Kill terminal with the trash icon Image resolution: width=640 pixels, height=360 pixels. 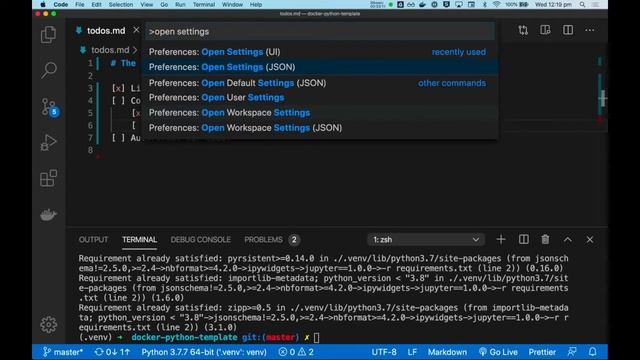[545, 240]
